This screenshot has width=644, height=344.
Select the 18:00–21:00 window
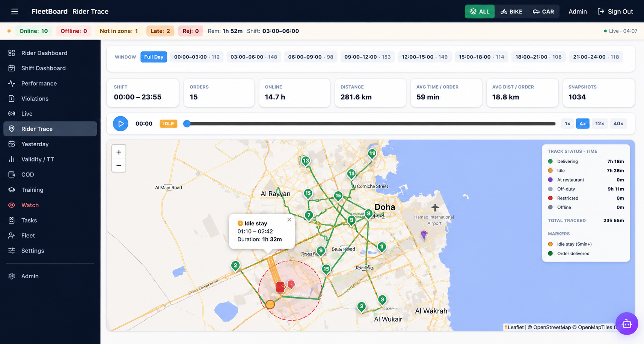(x=538, y=57)
